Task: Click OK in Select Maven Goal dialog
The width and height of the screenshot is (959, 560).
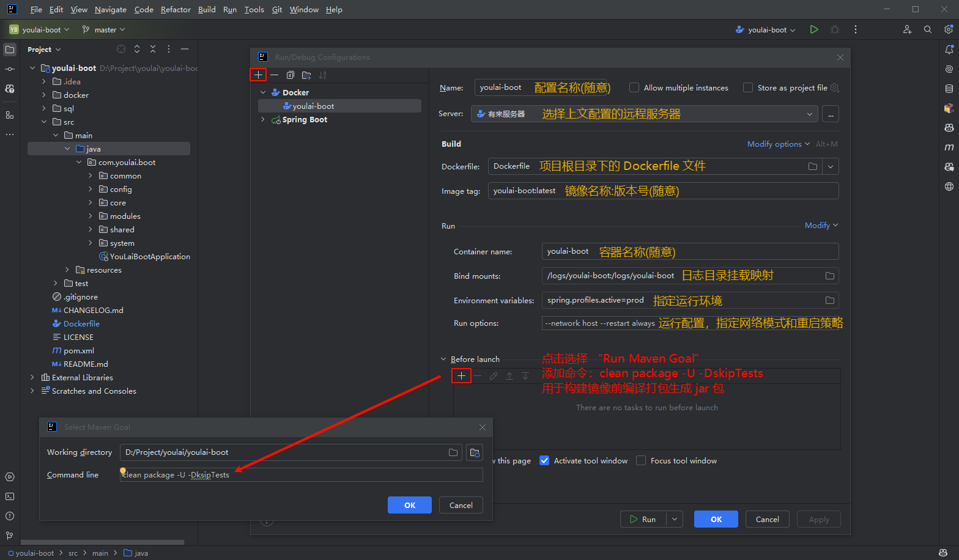Action: click(x=409, y=505)
